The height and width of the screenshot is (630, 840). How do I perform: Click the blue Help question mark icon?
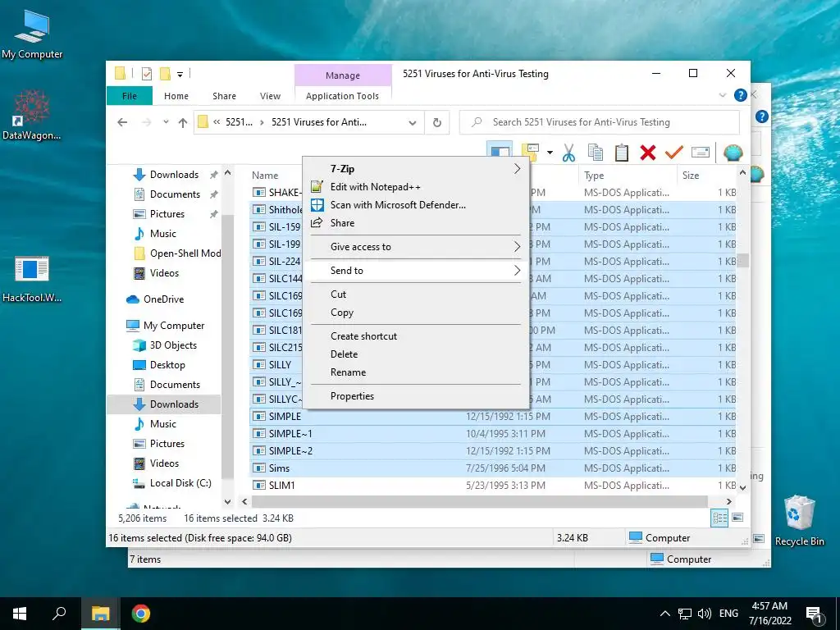tap(741, 95)
